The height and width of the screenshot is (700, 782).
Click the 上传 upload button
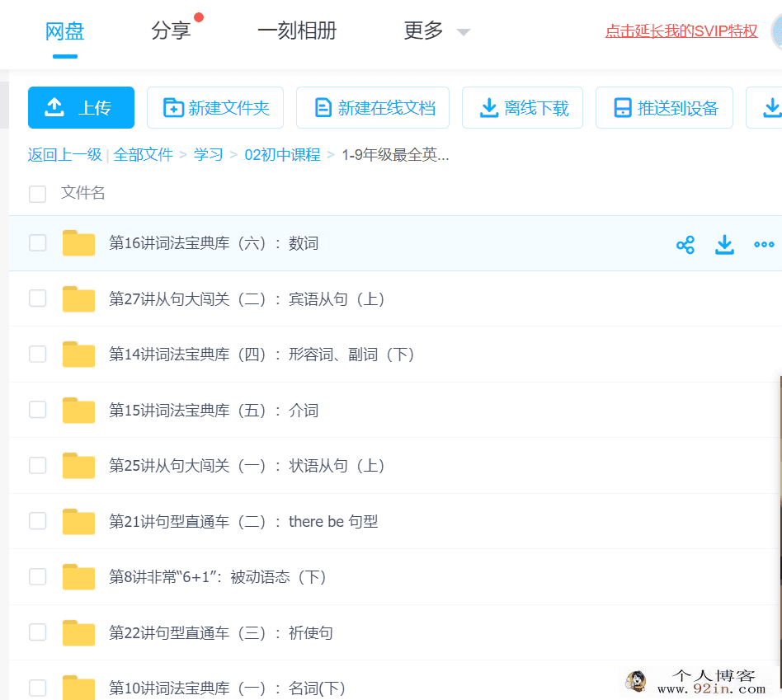82,108
